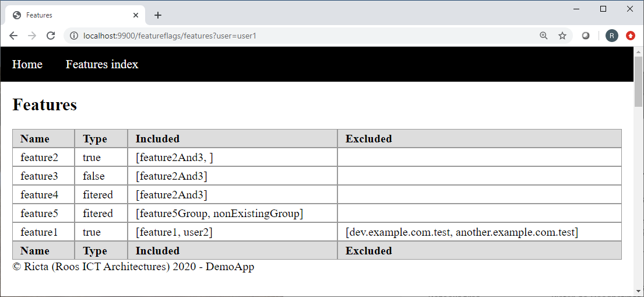Click the scrollbar up arrow

coord(639,51)
